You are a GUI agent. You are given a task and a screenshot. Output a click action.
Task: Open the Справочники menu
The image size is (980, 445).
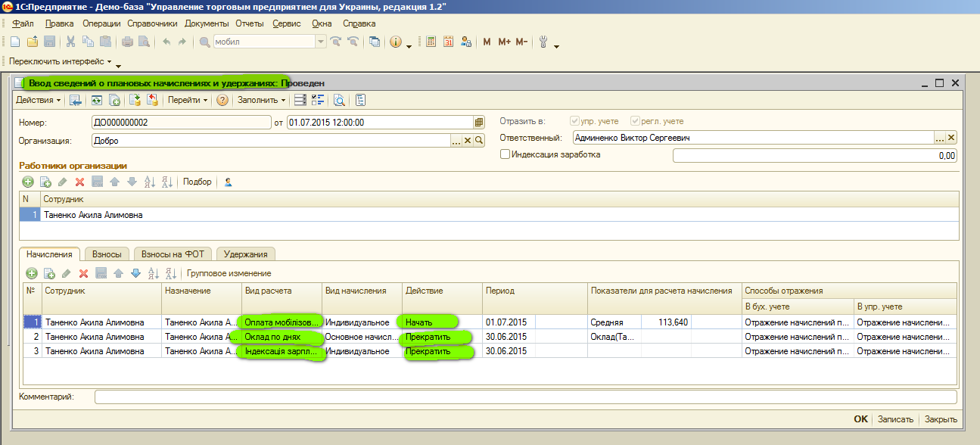click(152, 23)
